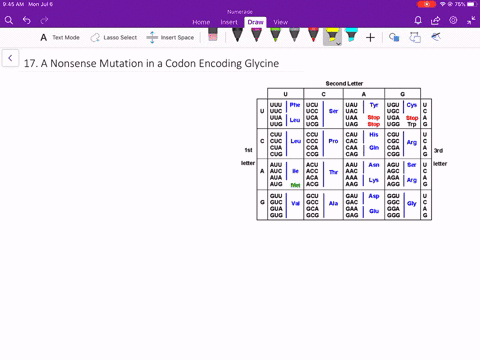Pick the green pen
Image resolution: width=480 pixels, height=360 pixels.
coord(275,35)
